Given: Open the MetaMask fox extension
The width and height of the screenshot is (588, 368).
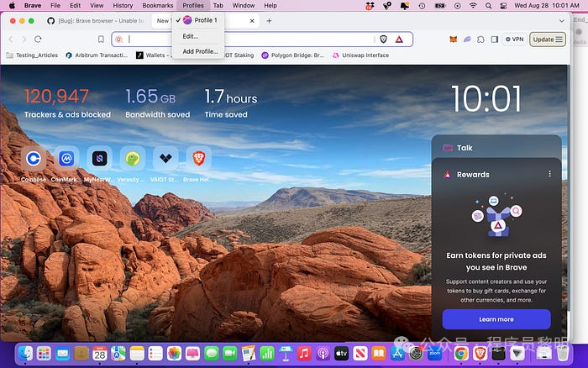Looking at the screenshot, I should coord(454,39).
